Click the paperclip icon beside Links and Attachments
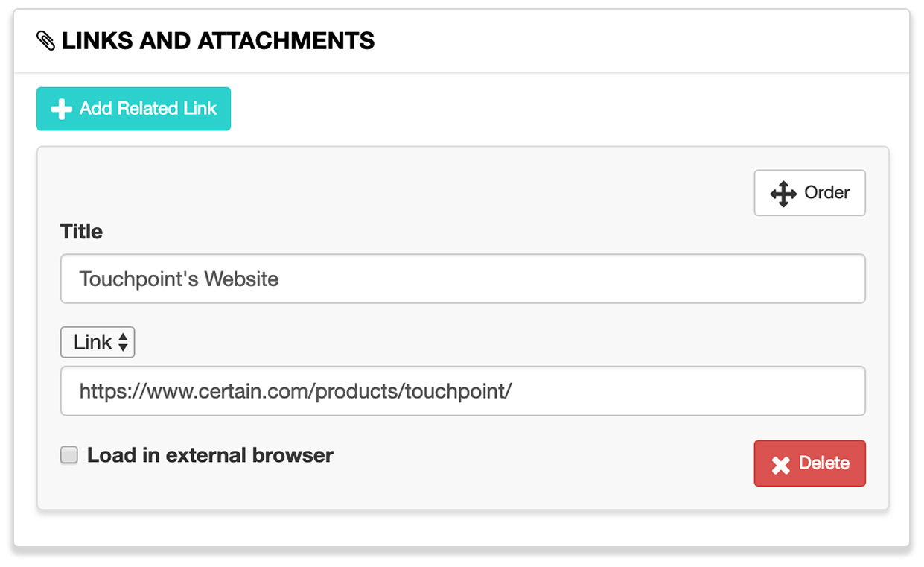924x567 pixels. (46, 41)
